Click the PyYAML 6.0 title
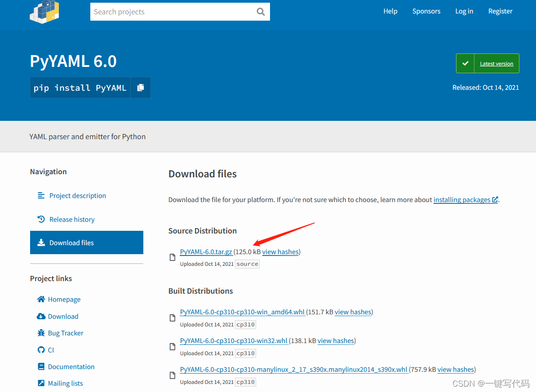Viewport: 536px width, 392px height. click(x=73, y=61)
